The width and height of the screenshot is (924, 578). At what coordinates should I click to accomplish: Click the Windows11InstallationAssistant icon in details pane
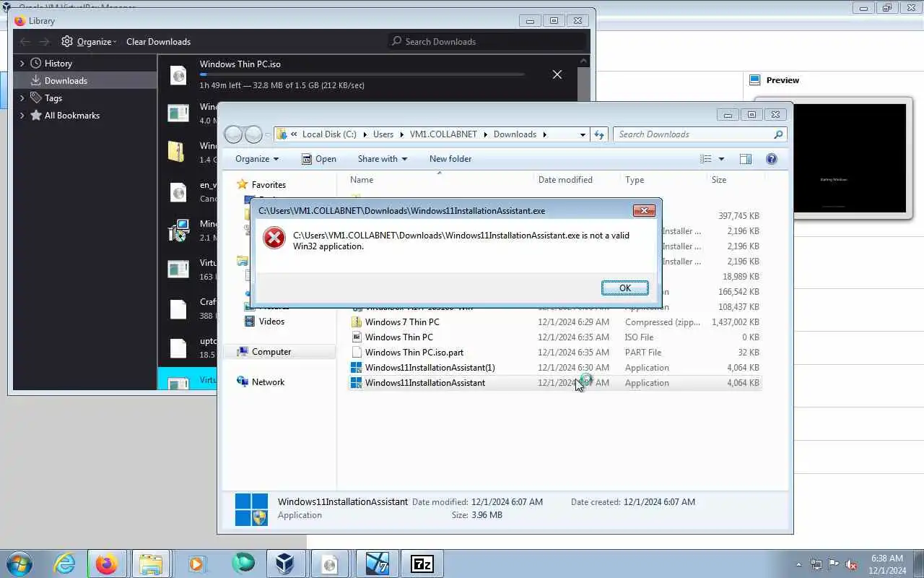point(251,509)
